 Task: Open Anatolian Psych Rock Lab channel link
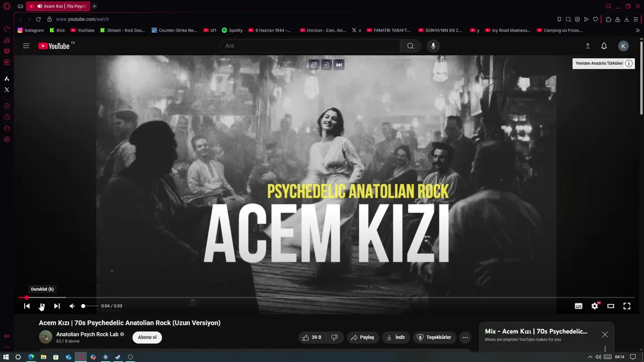tap(87, 334)
